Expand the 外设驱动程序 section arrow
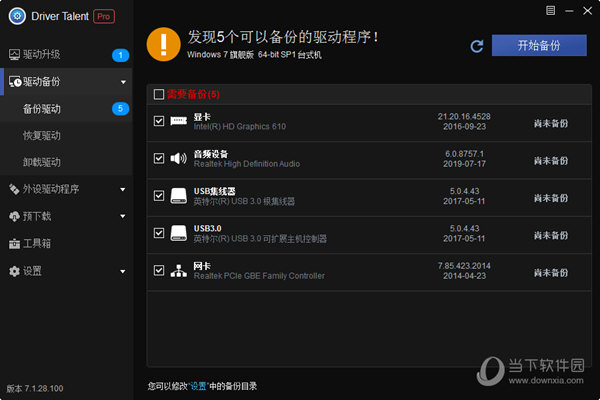Image resolution: width=600 pixels, height=400 pixels. click(122, 189)
